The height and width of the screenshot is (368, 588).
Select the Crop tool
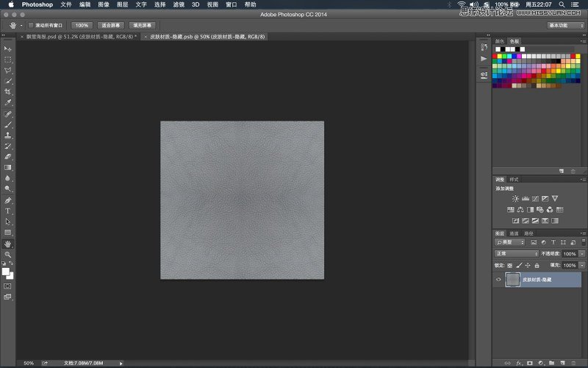click(8, 92)
